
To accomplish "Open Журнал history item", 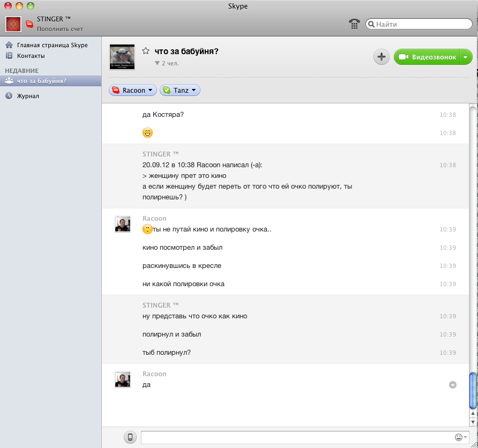I will coord(28,96).
